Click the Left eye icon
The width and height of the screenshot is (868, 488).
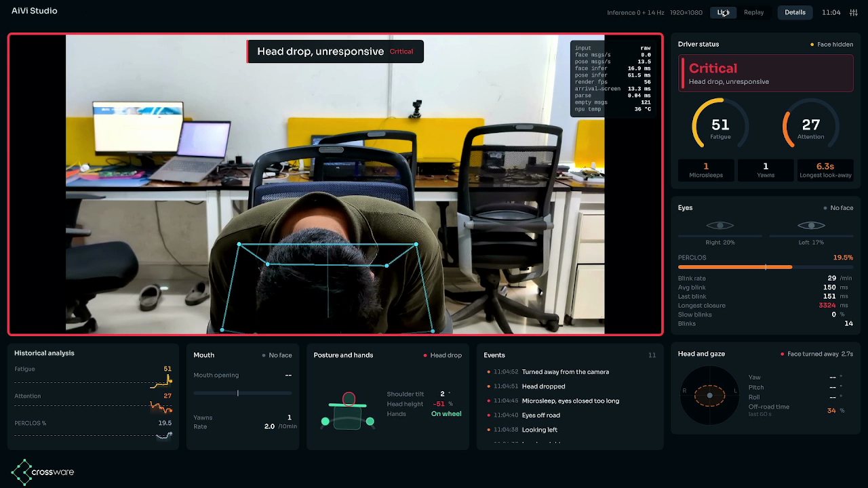pos(811,225)
